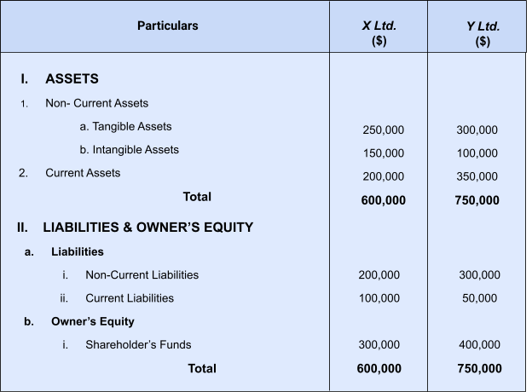Screen dimensions: 532x392
Task: Click the Non- Current Assets row label
Action: pos(96,103)
